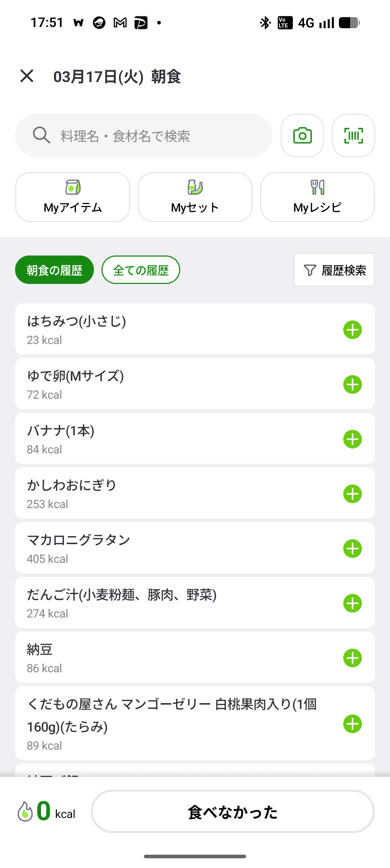390x868 pixels.
Task: Add 納豆 with the green plus
Action: pyautogui.click(x=353, y=658)
